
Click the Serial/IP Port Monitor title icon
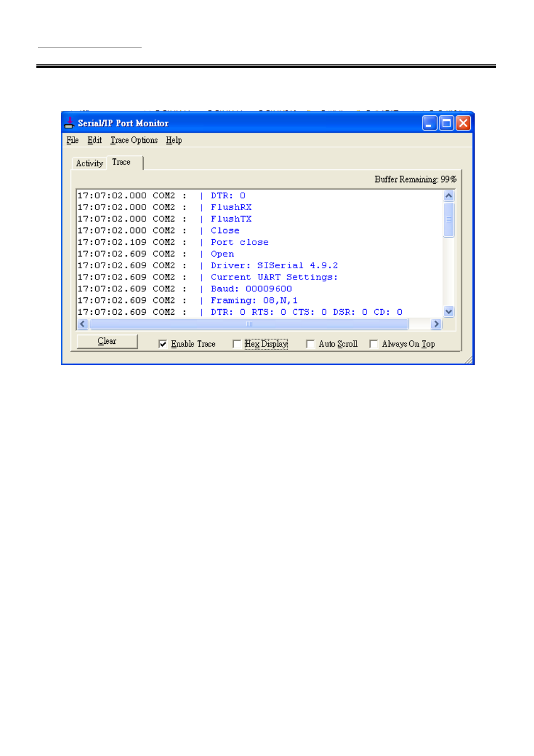coord(69,123)
